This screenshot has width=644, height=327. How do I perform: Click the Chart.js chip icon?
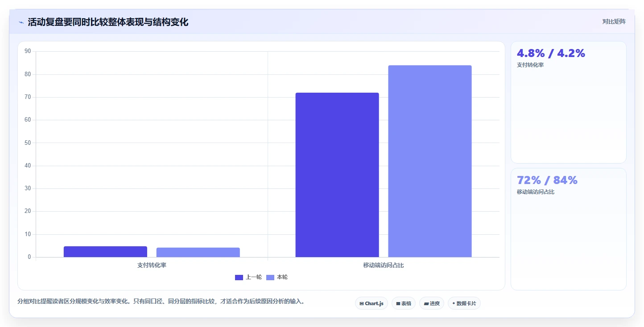(362, 303)
